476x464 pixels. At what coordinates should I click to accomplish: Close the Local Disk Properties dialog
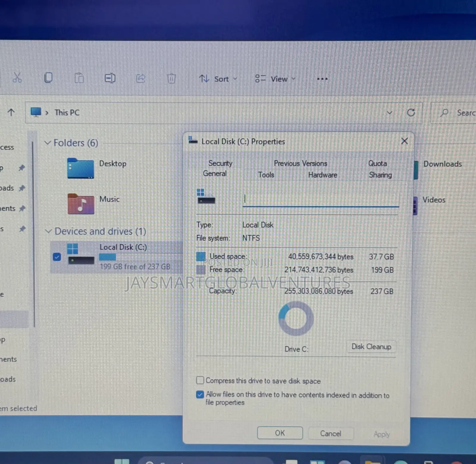[404, 141]
